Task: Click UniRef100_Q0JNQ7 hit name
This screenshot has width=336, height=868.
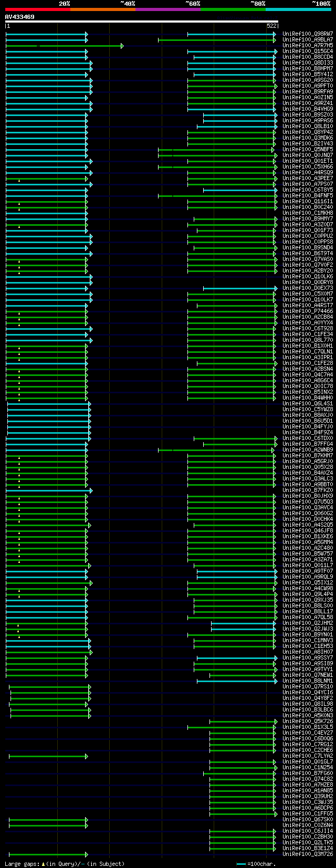Action: tap(308, 155)
